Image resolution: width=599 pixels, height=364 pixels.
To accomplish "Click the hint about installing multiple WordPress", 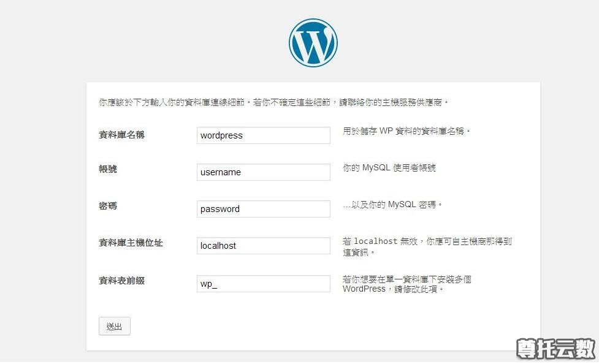I will [x=406, y=284].
